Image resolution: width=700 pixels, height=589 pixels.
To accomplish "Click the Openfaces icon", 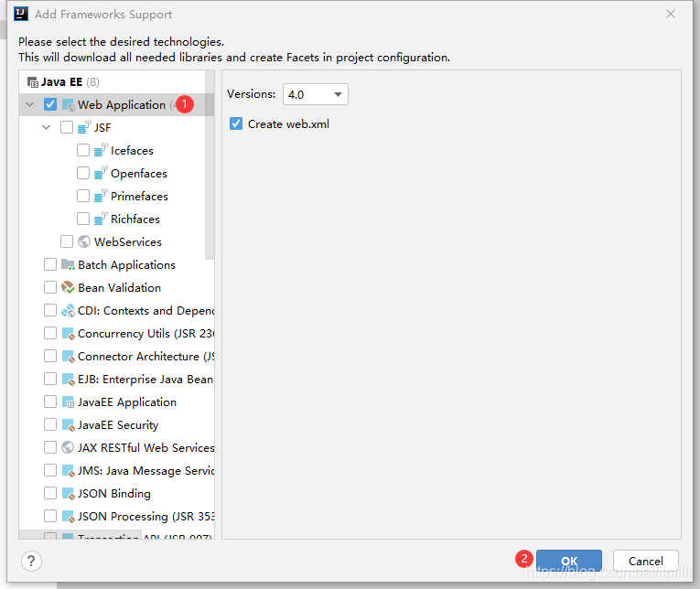I will (x=101, y=173).
